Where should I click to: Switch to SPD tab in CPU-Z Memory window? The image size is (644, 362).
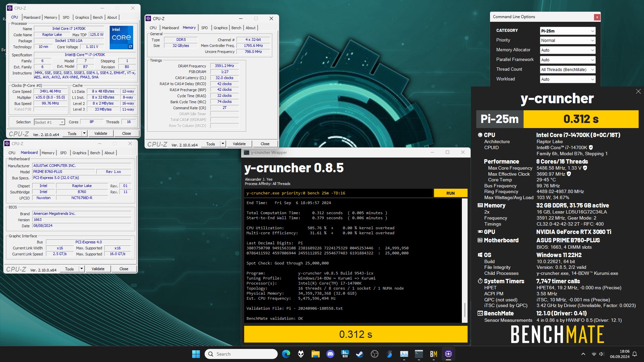(x=205, y=28)
